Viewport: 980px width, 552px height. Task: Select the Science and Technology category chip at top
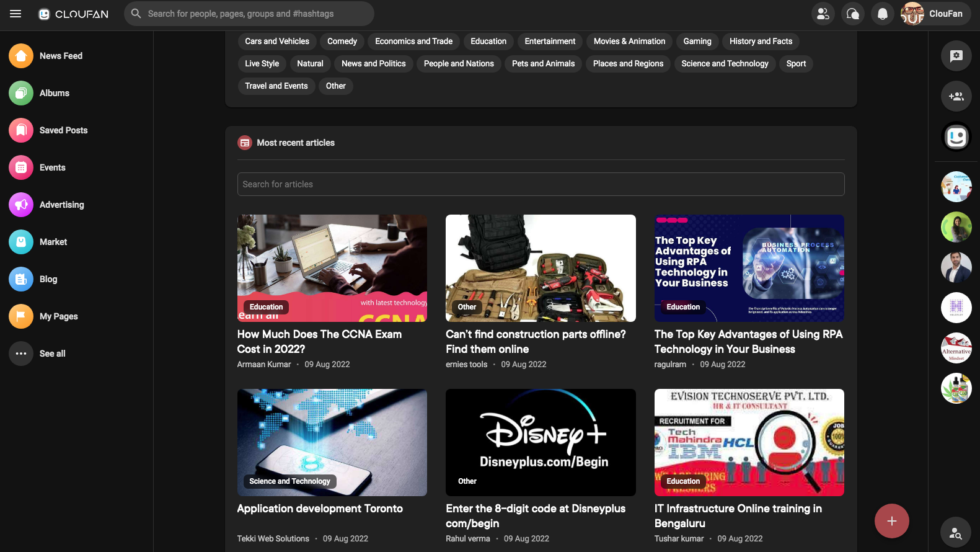(725, 64)
